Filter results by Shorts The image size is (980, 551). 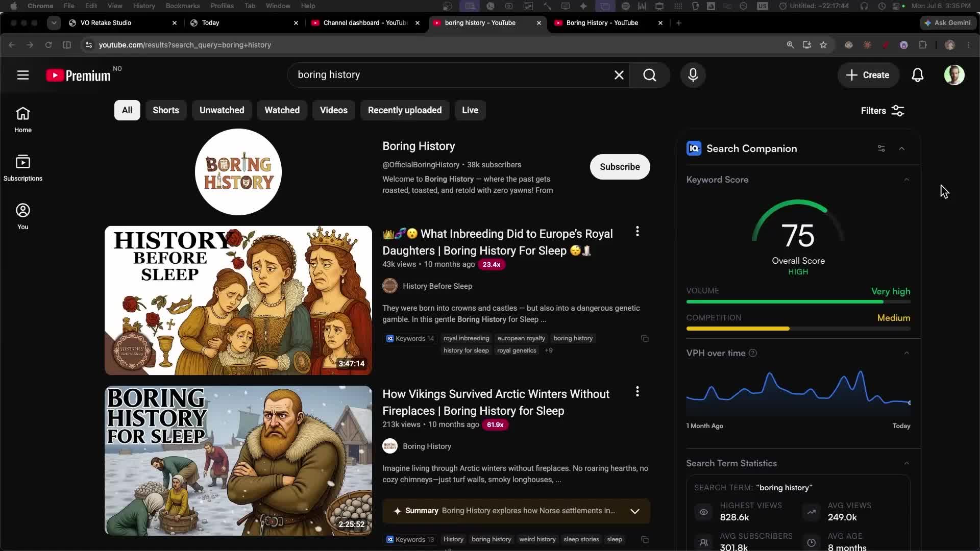click(x=166, y=110)
